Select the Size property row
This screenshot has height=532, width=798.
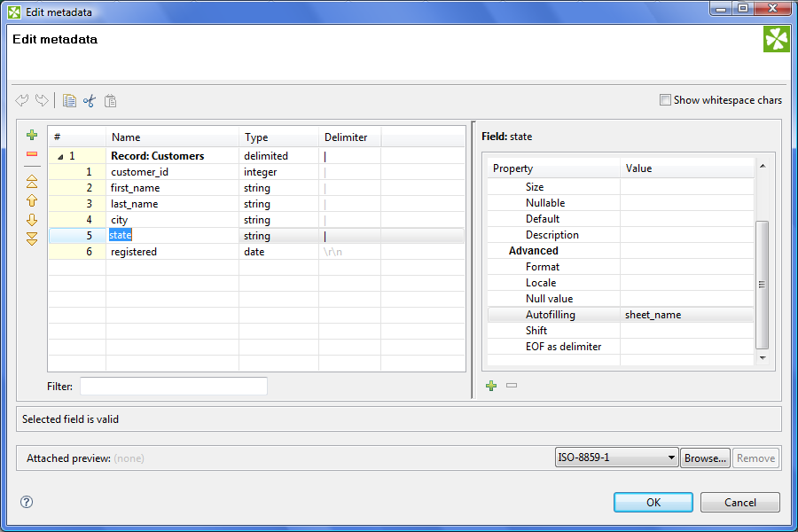(x=621, y=187)
